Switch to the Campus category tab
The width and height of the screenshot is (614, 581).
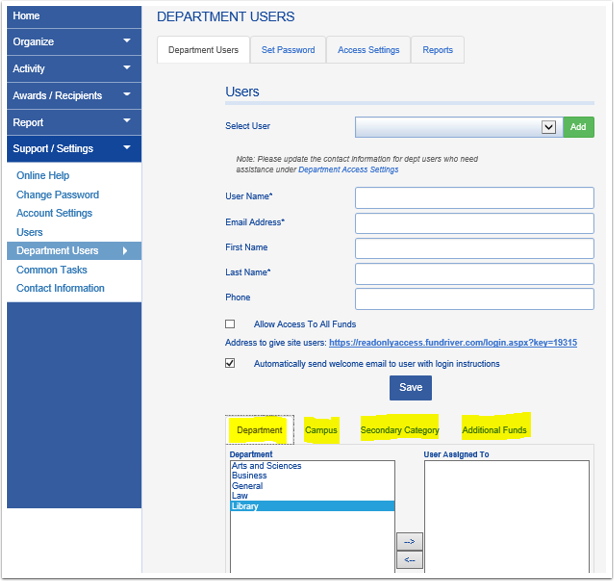click(x=321, y=430)
